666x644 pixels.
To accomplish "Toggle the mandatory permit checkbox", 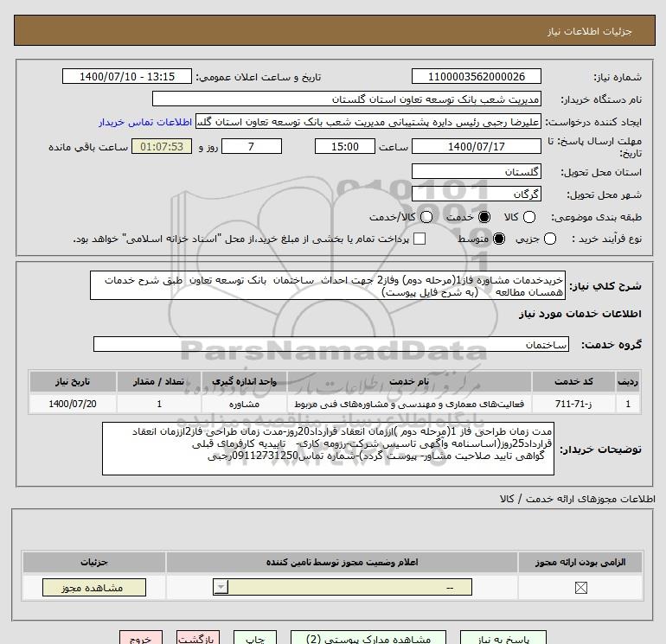I will [x=580, y=588].
